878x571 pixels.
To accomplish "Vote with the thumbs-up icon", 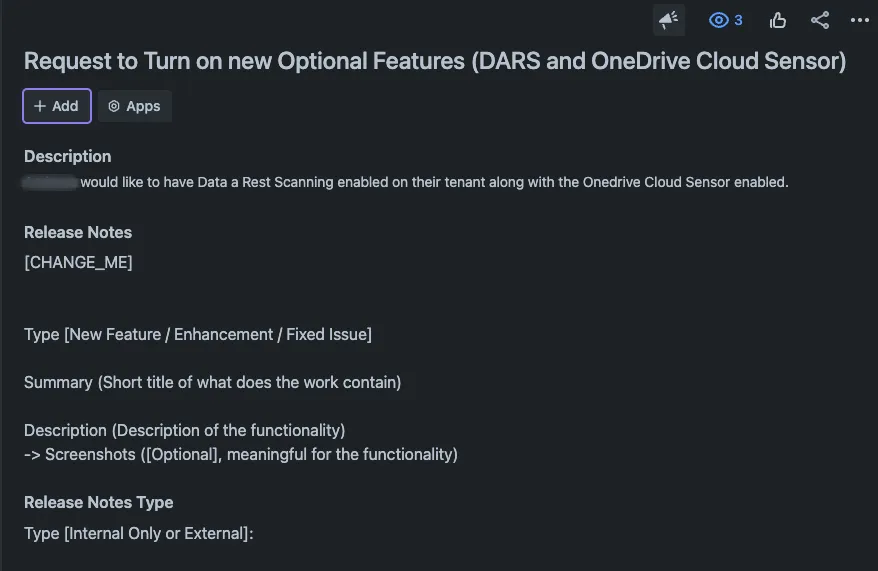I will [x=778, y=20].
